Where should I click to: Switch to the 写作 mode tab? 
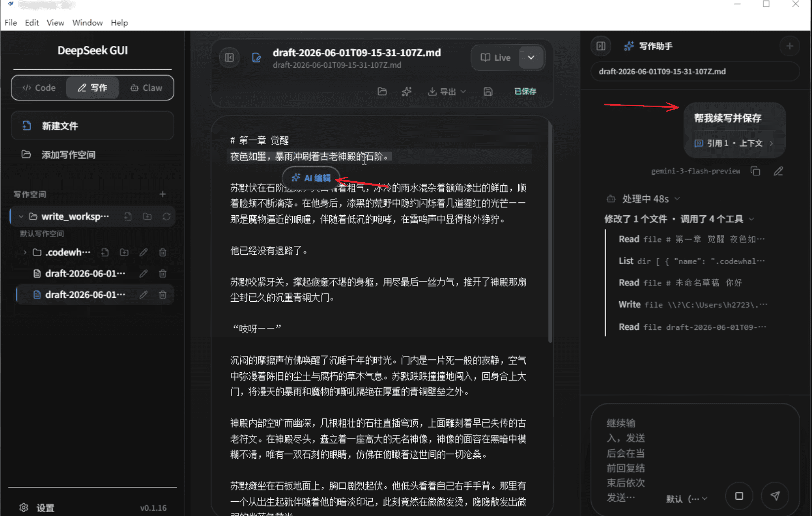pos(92,88)
